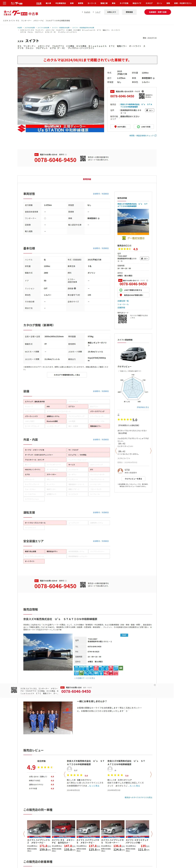Open 評価詳細を見る link
This screenshot has width=196, height=868.
[x=143, y=407]
